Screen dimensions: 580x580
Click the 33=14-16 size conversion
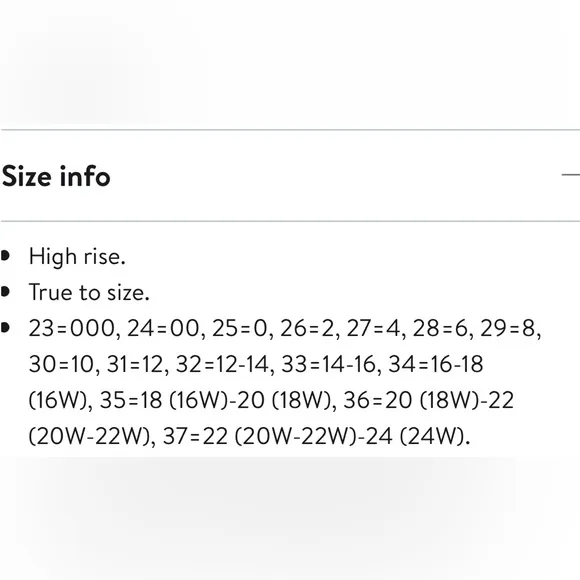[x=328, y=364]
